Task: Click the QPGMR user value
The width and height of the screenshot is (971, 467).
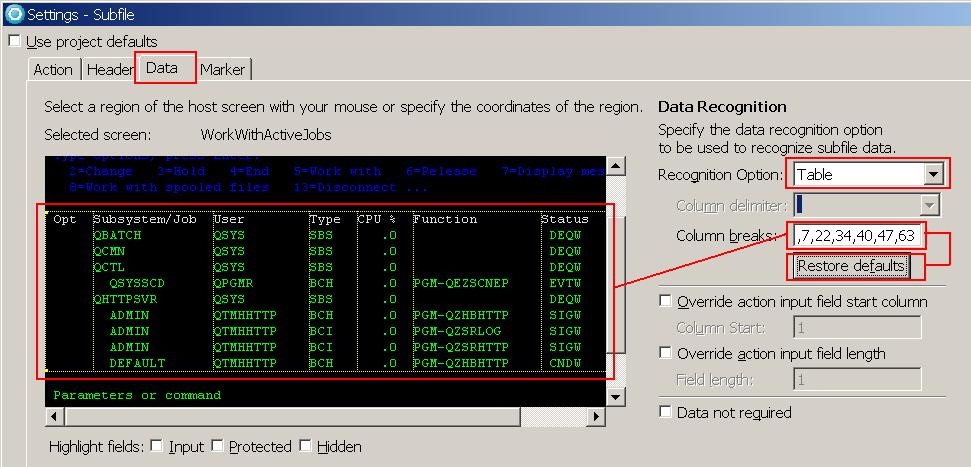Action: [233, 284]
